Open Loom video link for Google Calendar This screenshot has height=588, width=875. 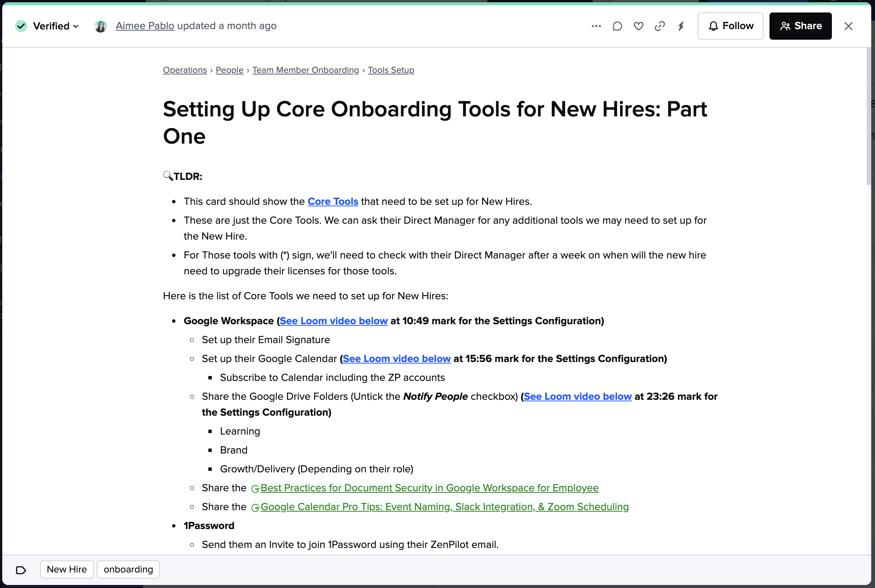397,359
